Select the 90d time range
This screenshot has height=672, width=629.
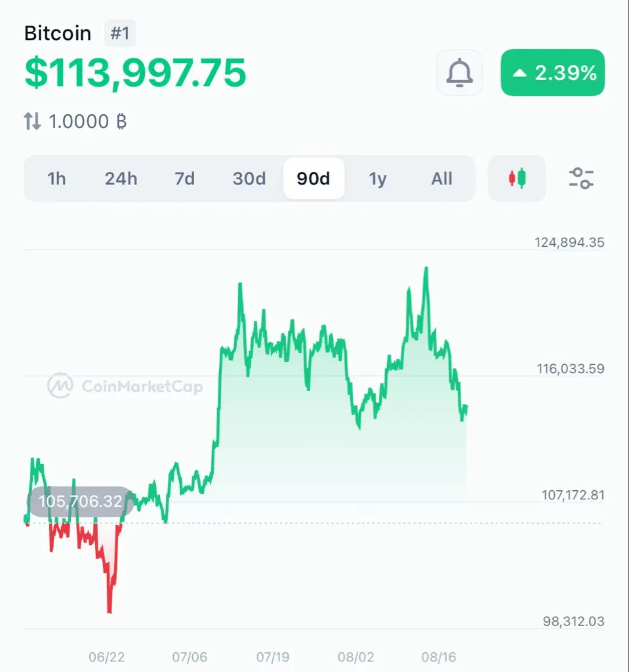click(x=314, y=178)
